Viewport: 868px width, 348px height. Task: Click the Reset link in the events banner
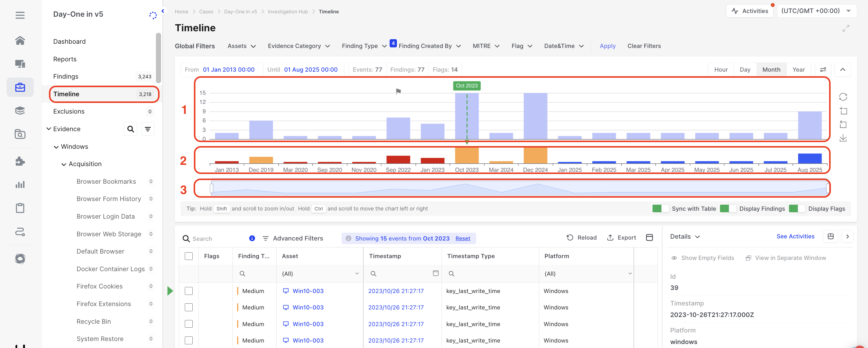(462, 238)
